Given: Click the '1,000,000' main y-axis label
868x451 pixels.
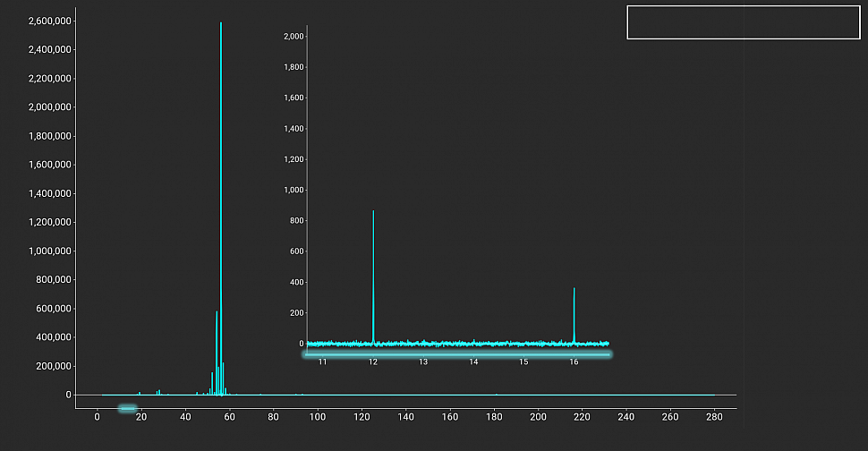Looking at the screenshot, I should point(50,251).
